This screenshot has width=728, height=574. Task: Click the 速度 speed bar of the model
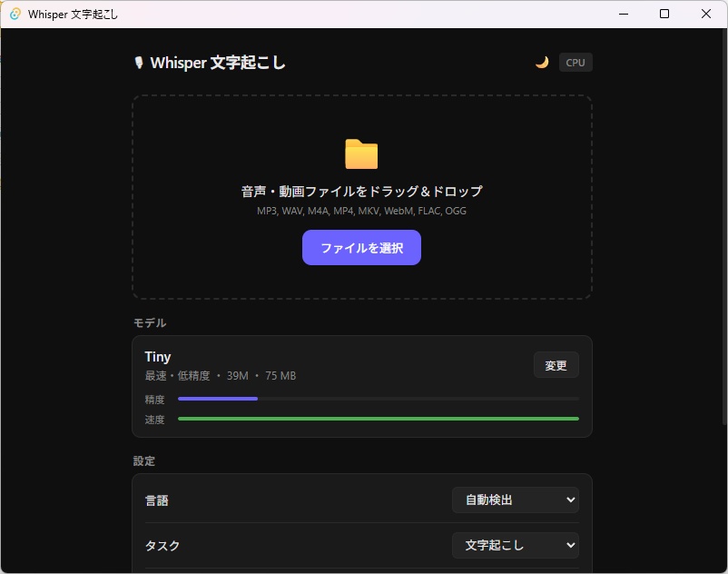click(x=377, y=419)
